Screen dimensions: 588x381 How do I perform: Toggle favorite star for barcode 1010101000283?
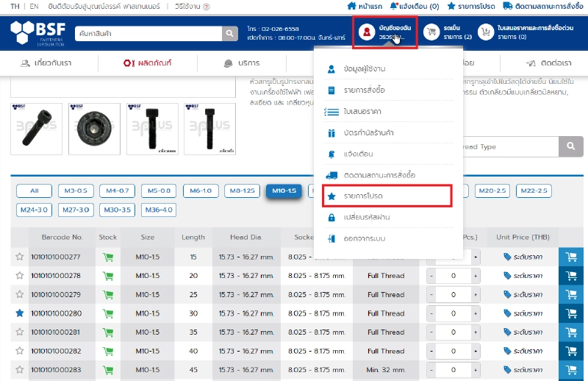click(x=20, y=370)
